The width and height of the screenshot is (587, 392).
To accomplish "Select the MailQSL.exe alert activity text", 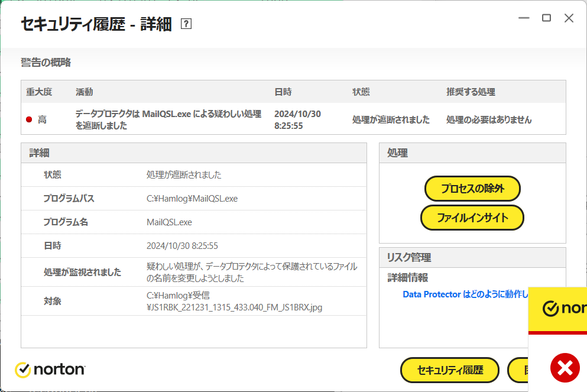I will pyautogui.click(x=168, y=119).
